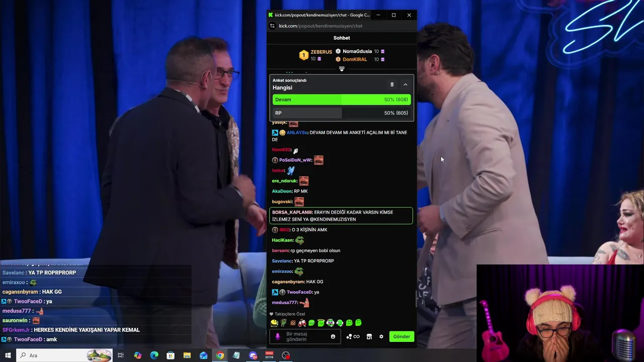644x362 pixels.
Task: Click username bersam in chat
Action: 280,250
